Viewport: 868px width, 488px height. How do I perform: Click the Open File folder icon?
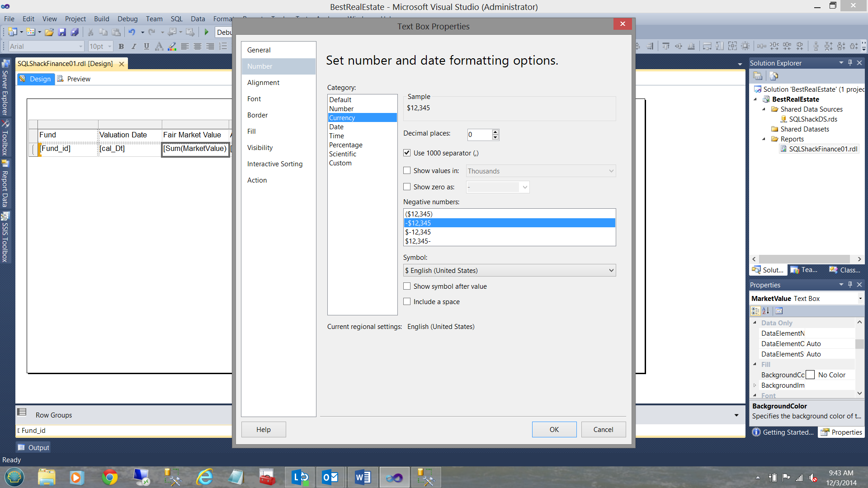point(49,32)
